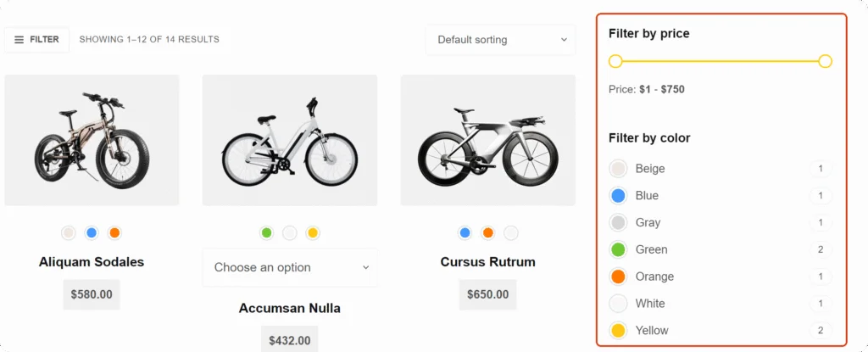Select the blue swatch under Aliquam Sodales
Image resolution: width=868 pixels, height=352 pixels.
tap(92, 232)
